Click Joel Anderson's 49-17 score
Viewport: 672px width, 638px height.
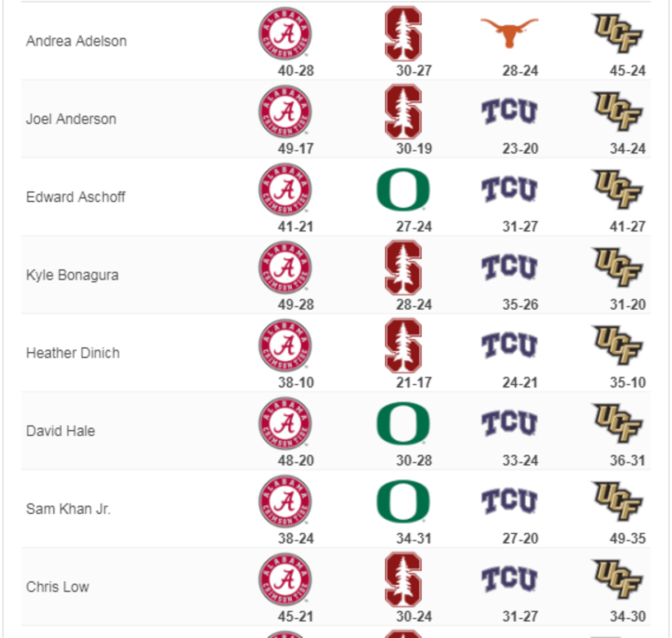click(296, 149)
